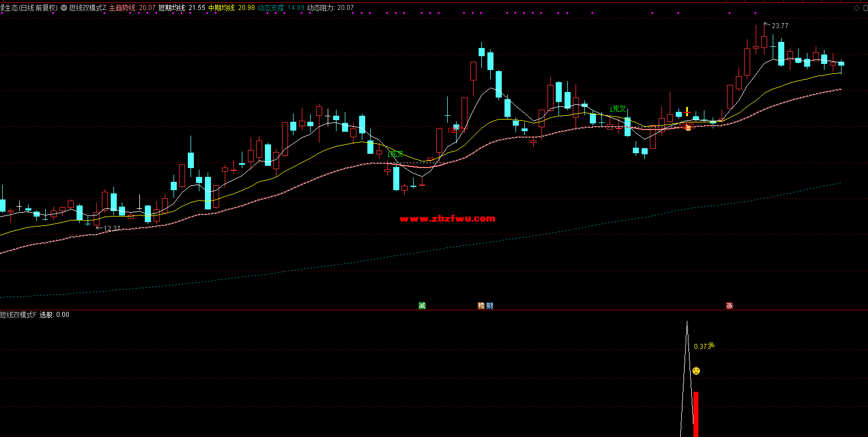Click the yellow sad face signal icon
Viewport: 868px width, 437px height.
[696, 371]
